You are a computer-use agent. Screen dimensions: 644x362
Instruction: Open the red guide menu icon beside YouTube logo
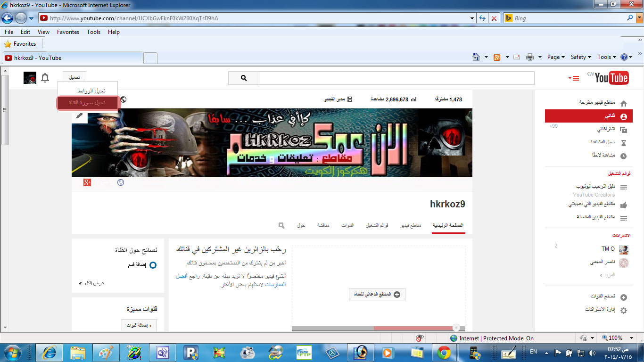[574, 78]
